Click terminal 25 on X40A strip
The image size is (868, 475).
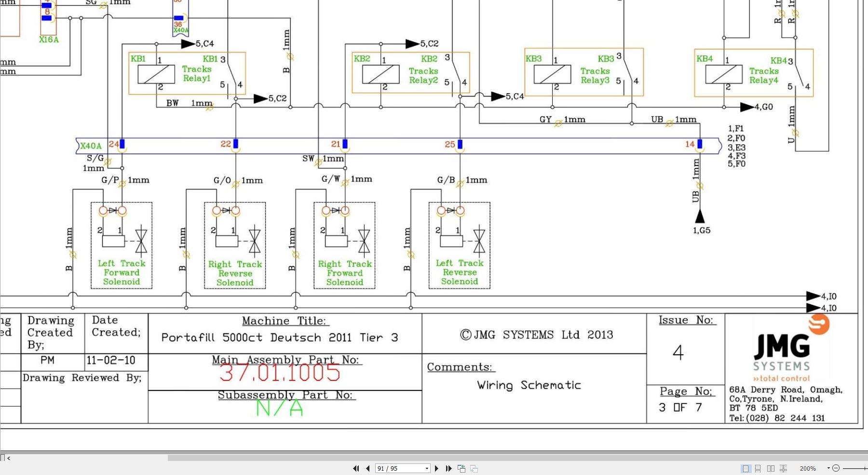pos(460,144)
